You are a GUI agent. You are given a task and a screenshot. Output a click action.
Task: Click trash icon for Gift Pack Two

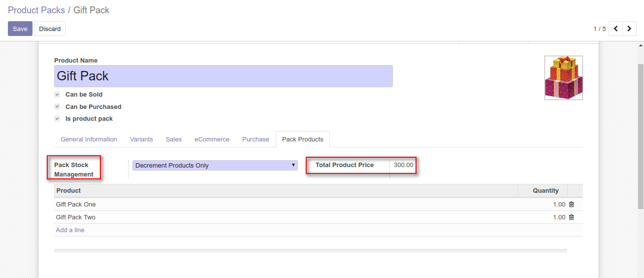coord(571,217)
